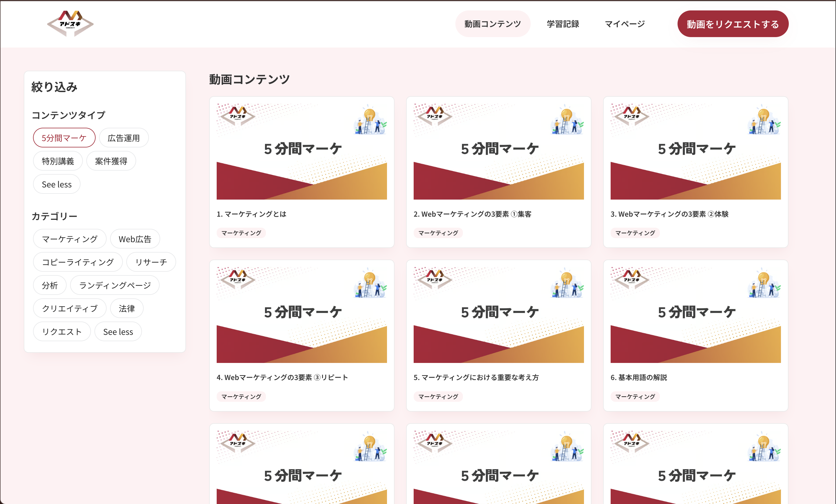The width and height of the screenshot is (836, 504).
Task: Filter by 分析 category
Action: coord(50,285)
